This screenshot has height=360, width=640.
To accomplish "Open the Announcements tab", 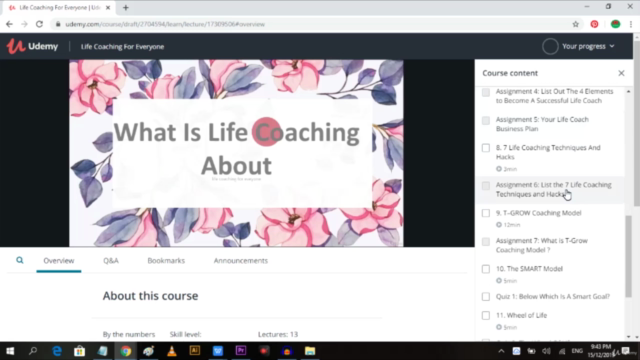I will 241,260.
